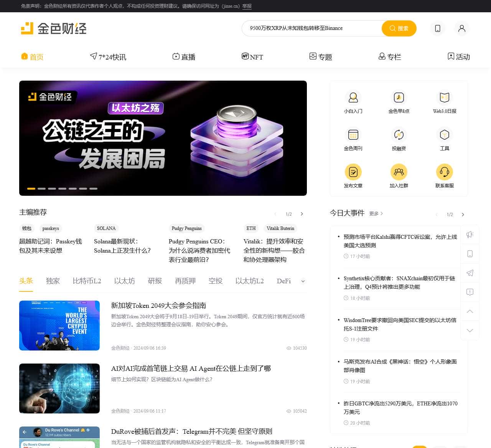Select the 独家 tab

[53, 281]
